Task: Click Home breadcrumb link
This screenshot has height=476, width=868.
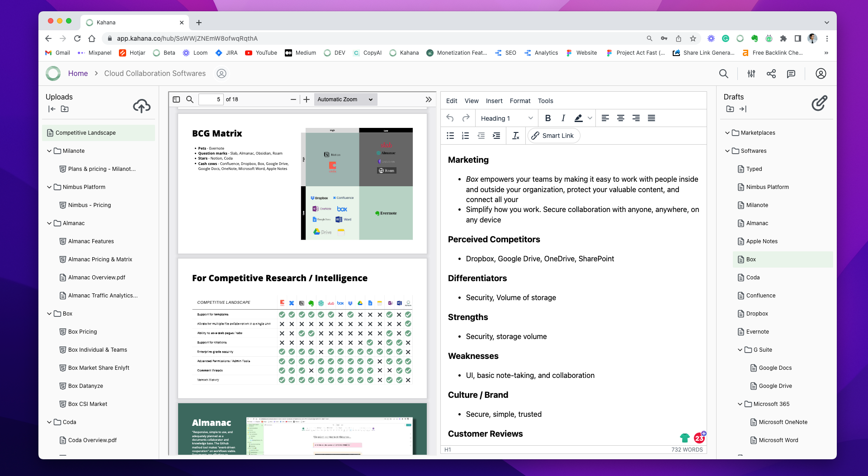Action: (78, 73)
